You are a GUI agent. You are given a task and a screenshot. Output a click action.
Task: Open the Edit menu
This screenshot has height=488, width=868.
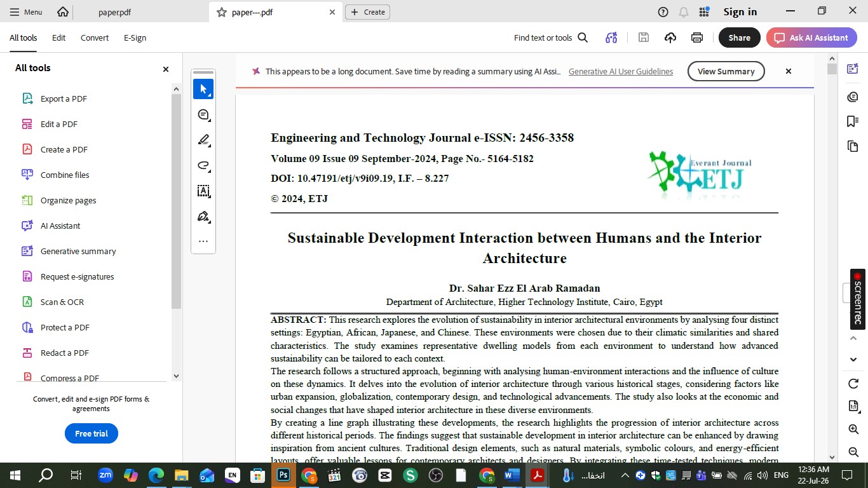(x=58, y=37)
